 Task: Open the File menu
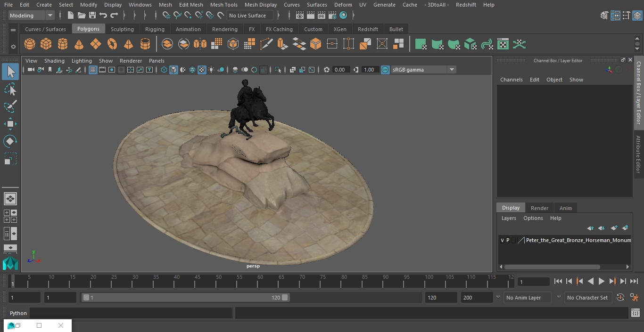[x=8, y=5]
